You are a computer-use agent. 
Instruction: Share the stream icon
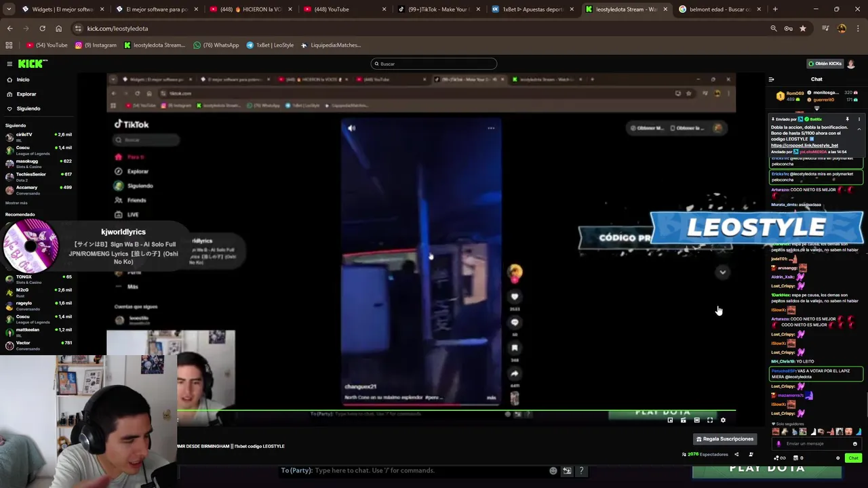pos(736,454)
